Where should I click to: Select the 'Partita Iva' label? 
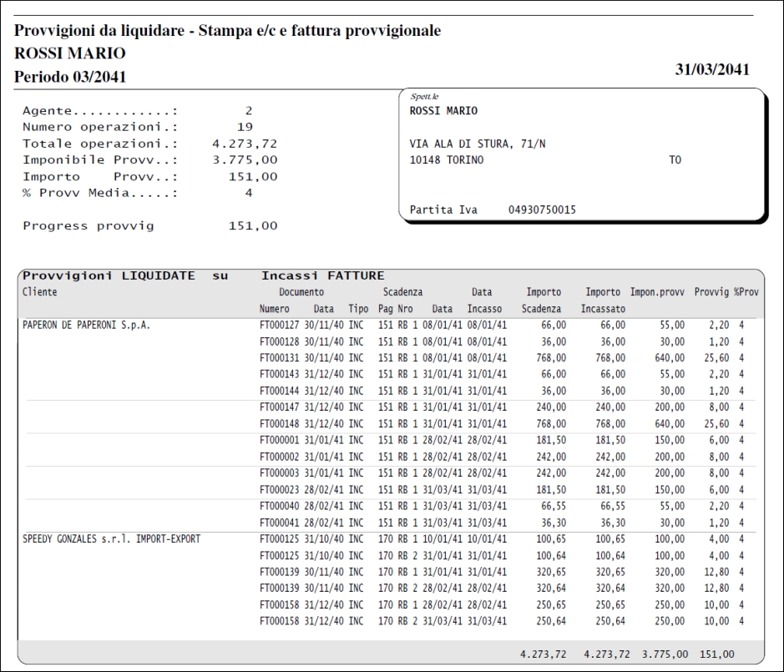443,210
